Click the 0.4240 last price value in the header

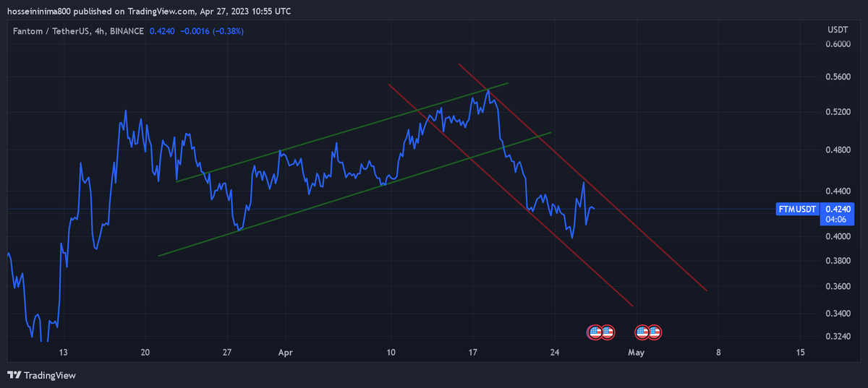[x=161, y=31]
